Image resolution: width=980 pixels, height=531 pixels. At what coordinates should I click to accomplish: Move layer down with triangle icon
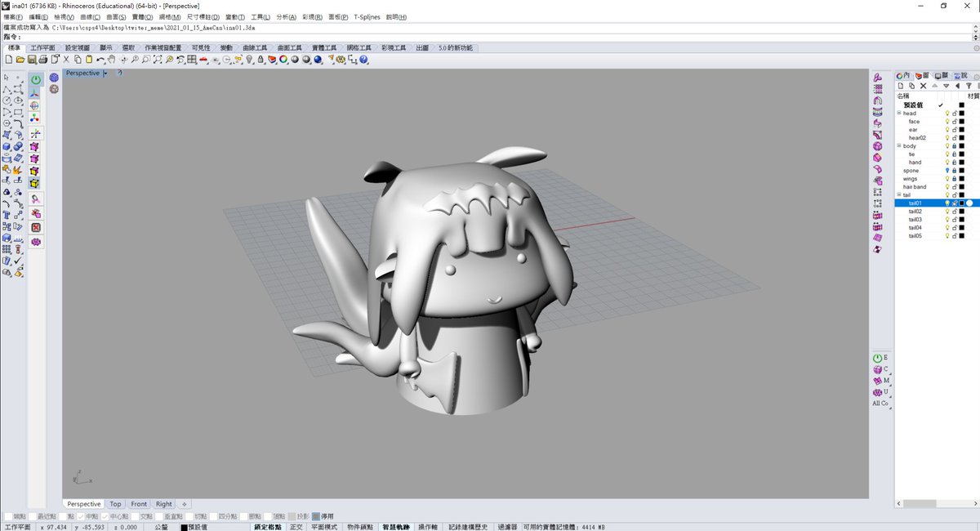[947, 86]
